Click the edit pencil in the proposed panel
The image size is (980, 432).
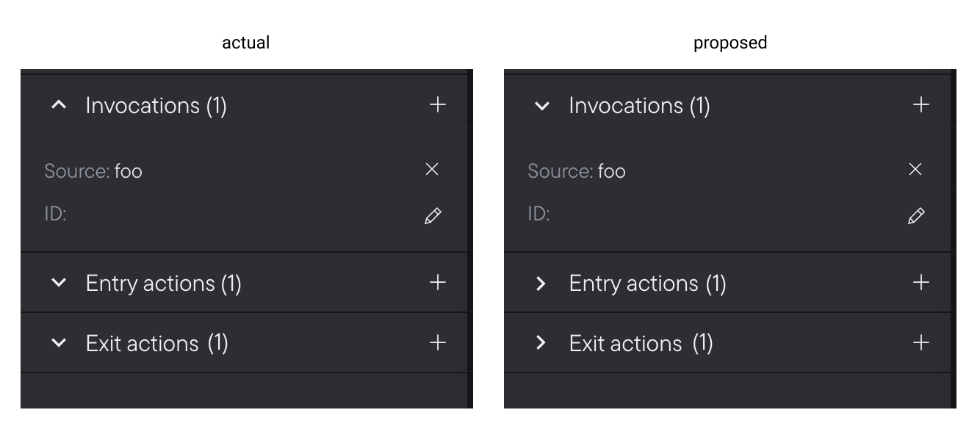click(x=916, y=215)
